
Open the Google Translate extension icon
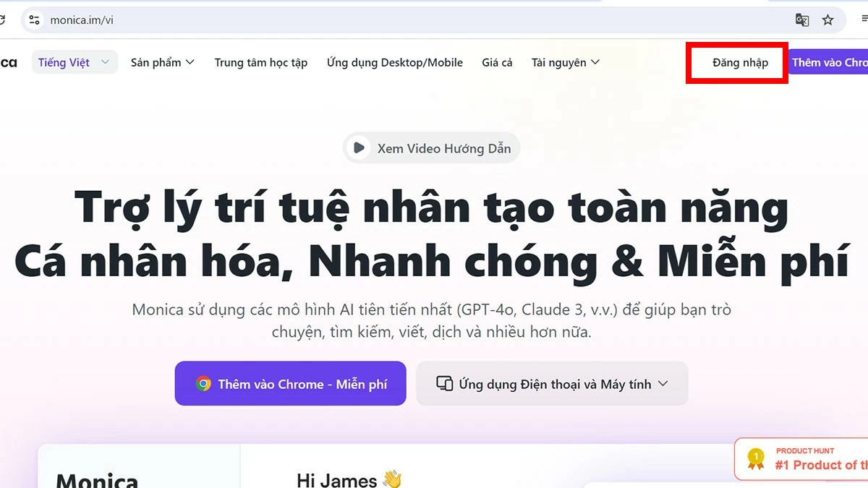(x=802, y=20)
